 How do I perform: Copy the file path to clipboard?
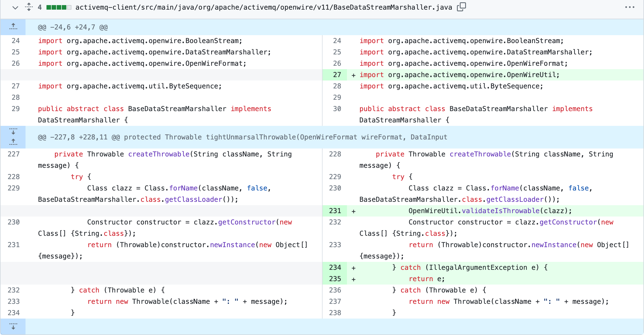pyautogui.click(x=461, y=7)
